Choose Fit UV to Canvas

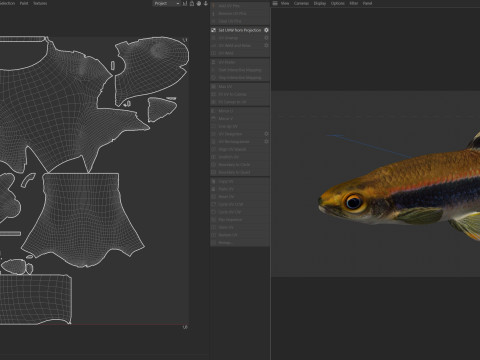[240, 94]
